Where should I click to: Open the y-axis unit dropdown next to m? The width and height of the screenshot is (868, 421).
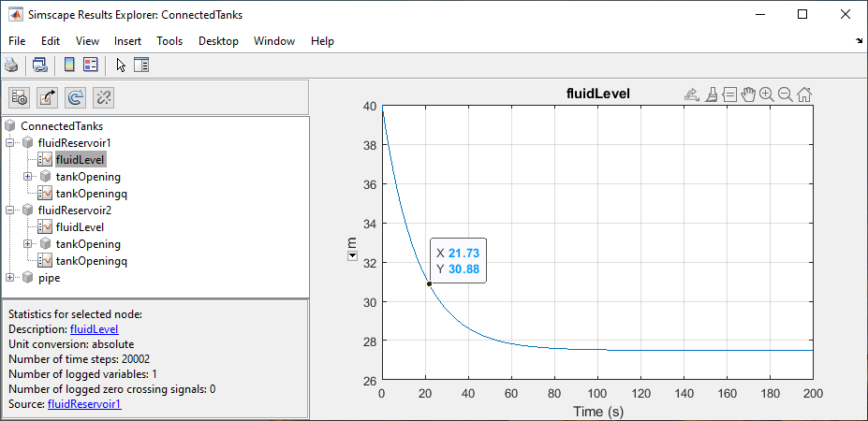[x=351, y=256]
